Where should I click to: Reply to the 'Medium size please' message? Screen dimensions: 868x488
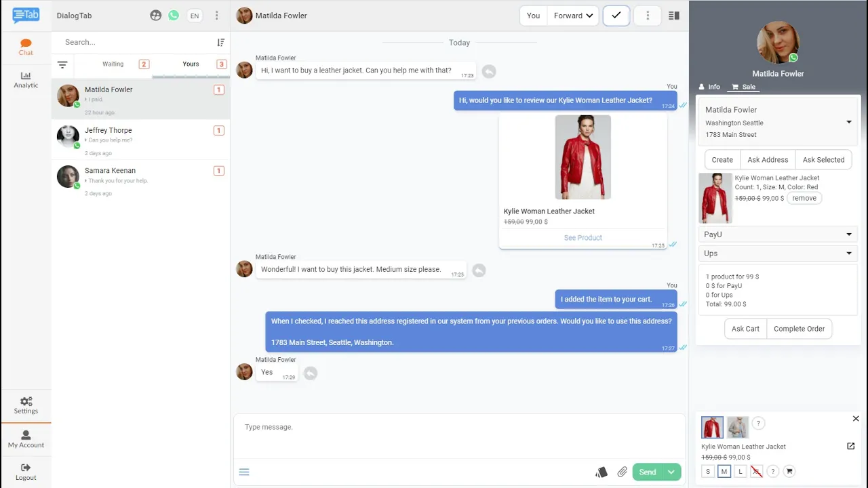coord(479,270)
